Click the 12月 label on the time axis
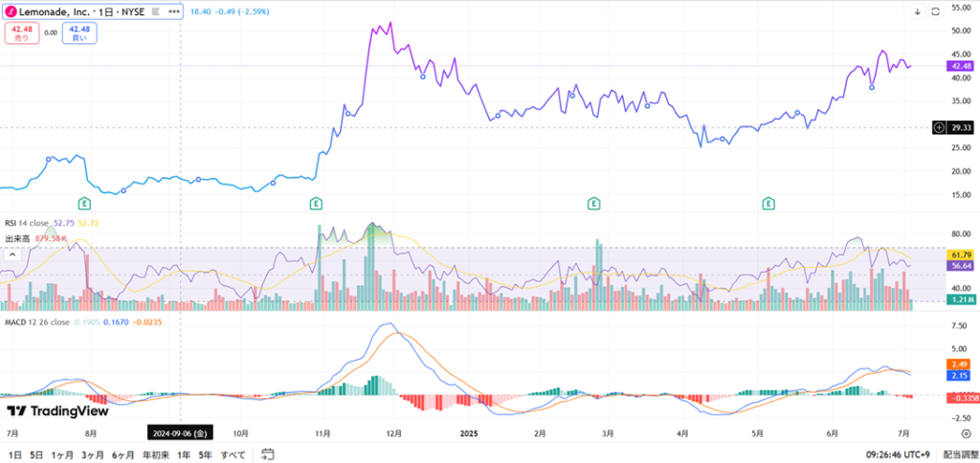 point(394,432)
